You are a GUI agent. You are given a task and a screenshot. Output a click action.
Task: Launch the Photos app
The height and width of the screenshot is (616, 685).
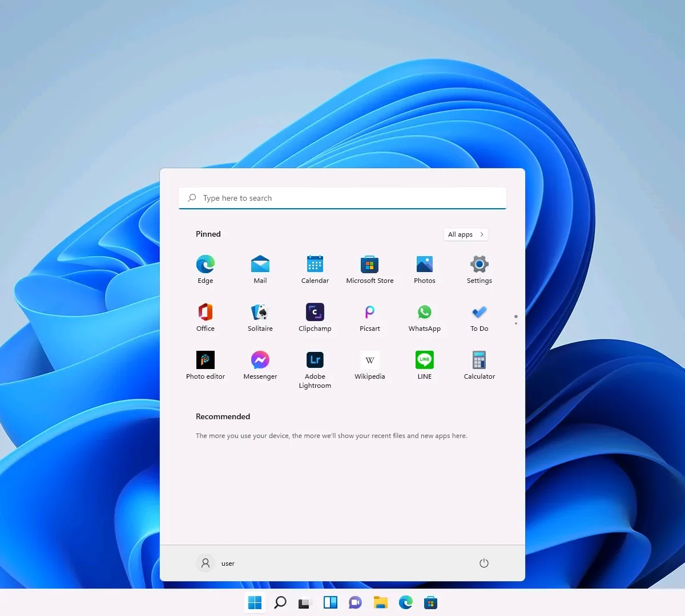(x=425, y=269)
